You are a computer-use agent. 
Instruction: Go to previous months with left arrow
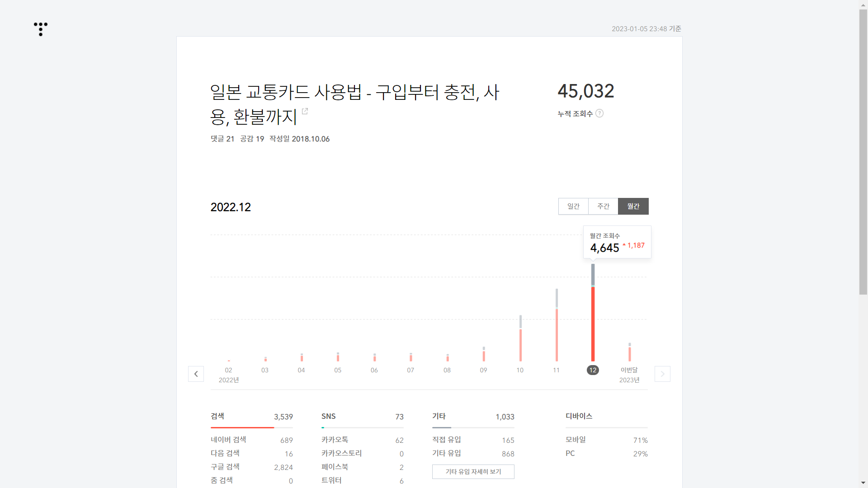pyautogui.click(x=196, y=374)
